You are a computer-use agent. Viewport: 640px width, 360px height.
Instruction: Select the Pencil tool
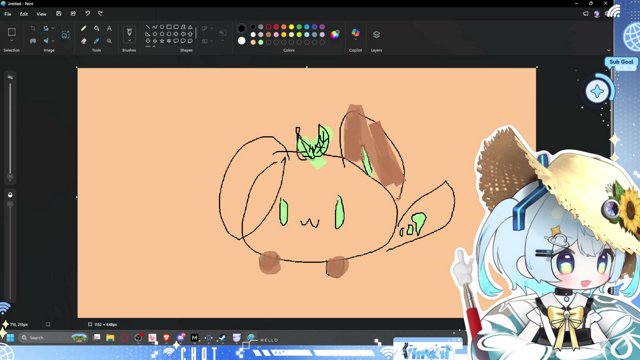(x=84, y=28)
